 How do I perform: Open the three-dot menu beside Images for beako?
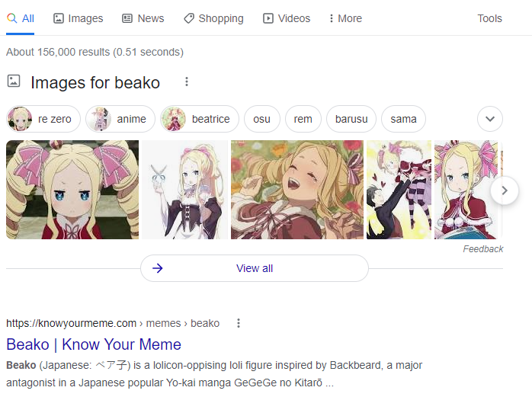pyautogui.click(x=186, y=82)
